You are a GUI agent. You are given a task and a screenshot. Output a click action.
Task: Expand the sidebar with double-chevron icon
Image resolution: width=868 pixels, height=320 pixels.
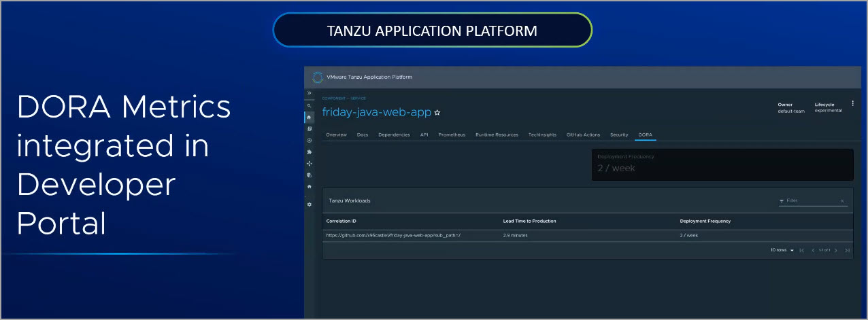(309, 92)
